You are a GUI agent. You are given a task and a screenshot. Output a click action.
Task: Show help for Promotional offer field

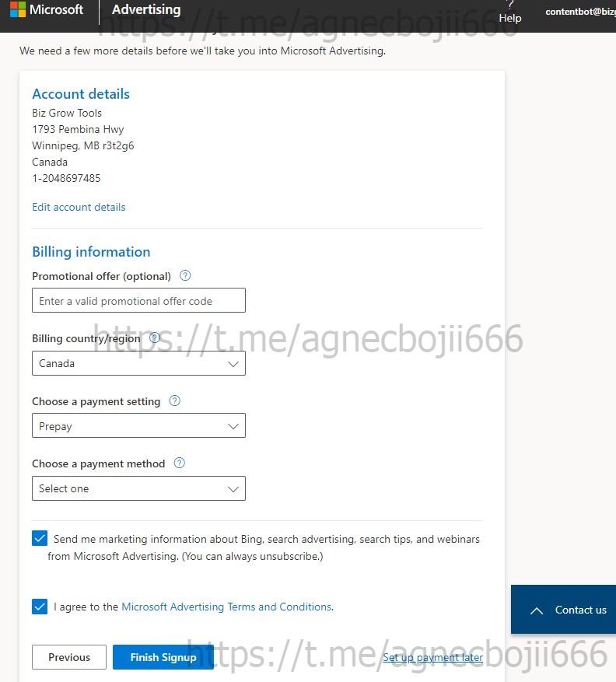point(185,275)
